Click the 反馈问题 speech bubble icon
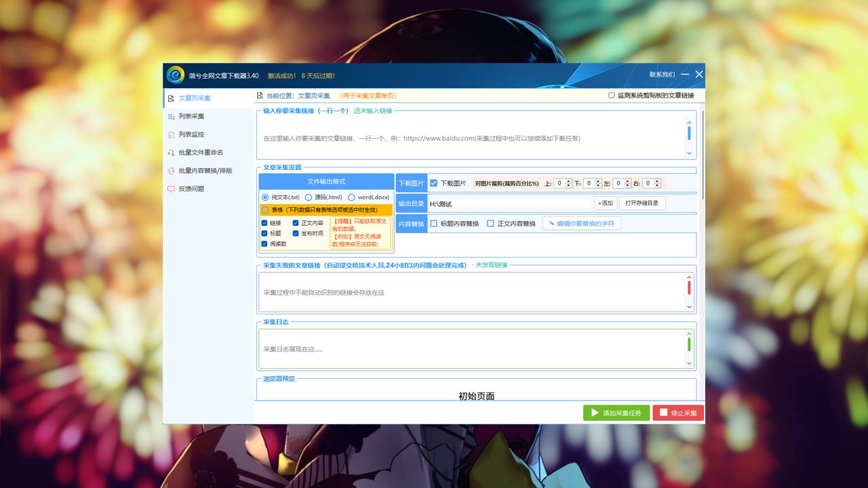868x488 pixels. tap(171, 189)
